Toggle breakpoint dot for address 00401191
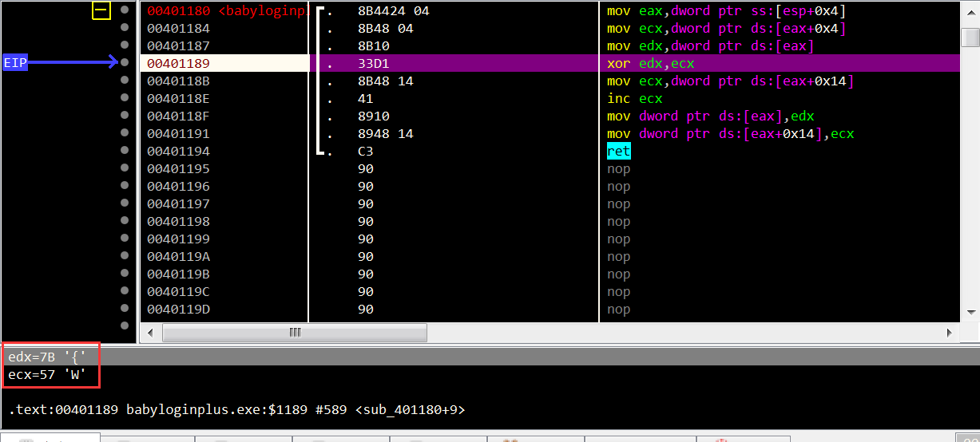This screenshot has width=980, height=442. pyautogui.click(x=124, y=133)
